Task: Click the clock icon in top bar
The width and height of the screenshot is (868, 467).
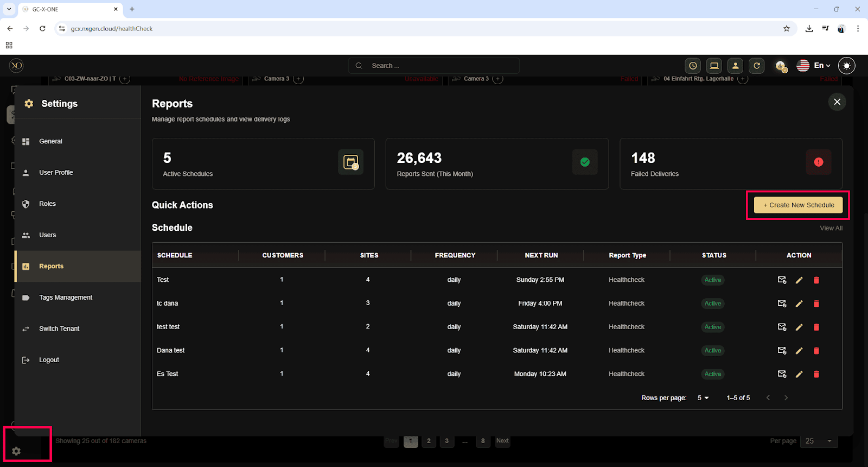Action: point(693,66)
